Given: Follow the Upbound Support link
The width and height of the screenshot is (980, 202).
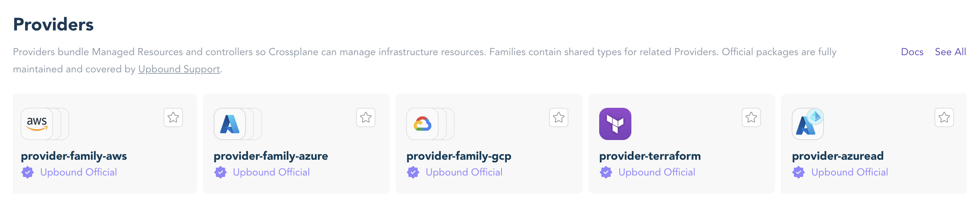Looking at the screenshot, I should [179, 69].
